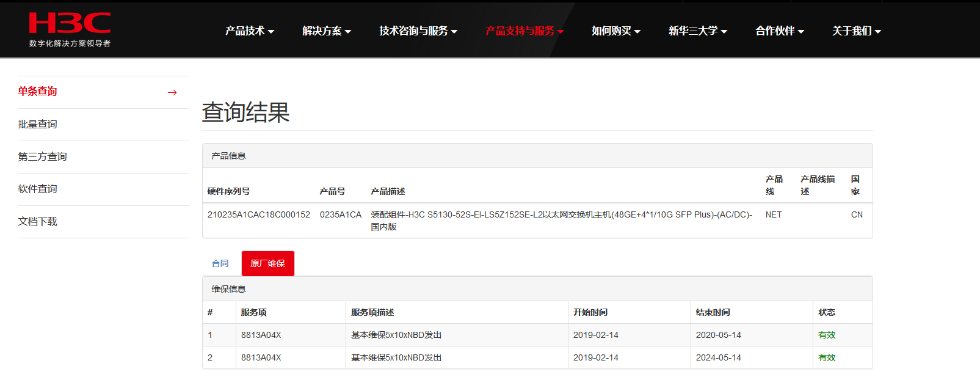This screenshot has width=980, height=388.
Task: Click end date 2020-05-14
Action: 719,335
